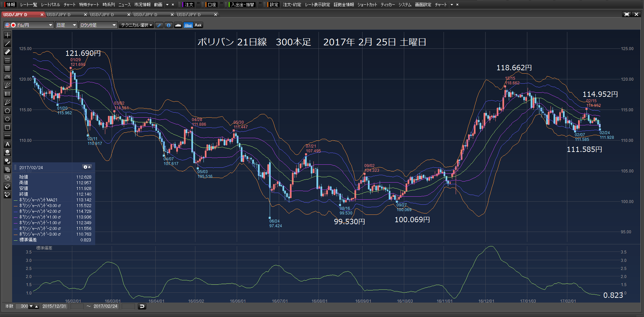Open the テクニカル選択 dropdown

(x=136, y=25)
